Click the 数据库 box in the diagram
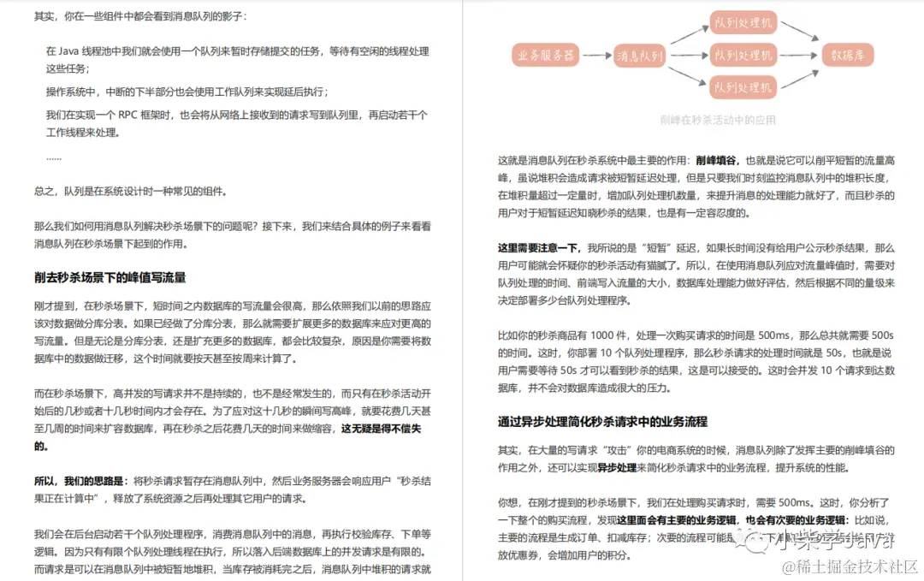This screenshot has width=924, height=581. pos(847,56)
